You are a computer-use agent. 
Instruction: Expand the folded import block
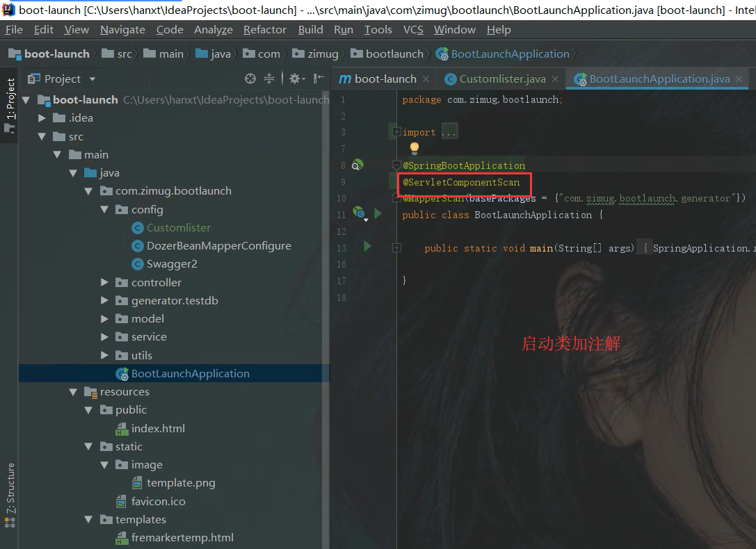pyautogui.click(x=396, y=132)
